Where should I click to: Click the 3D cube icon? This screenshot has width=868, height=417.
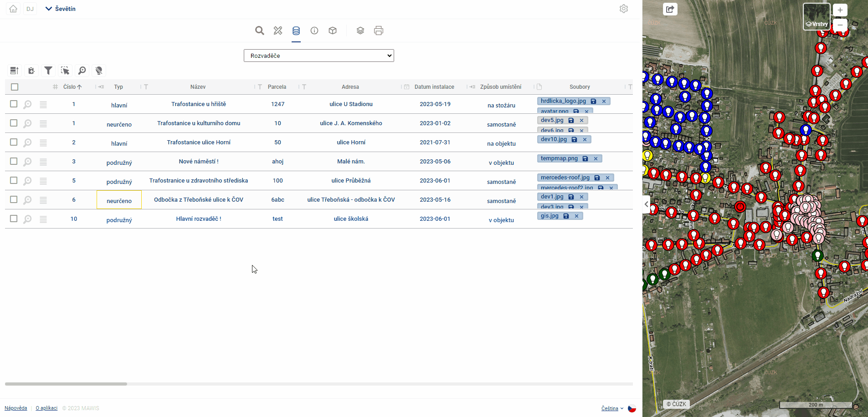pos(333,31)
